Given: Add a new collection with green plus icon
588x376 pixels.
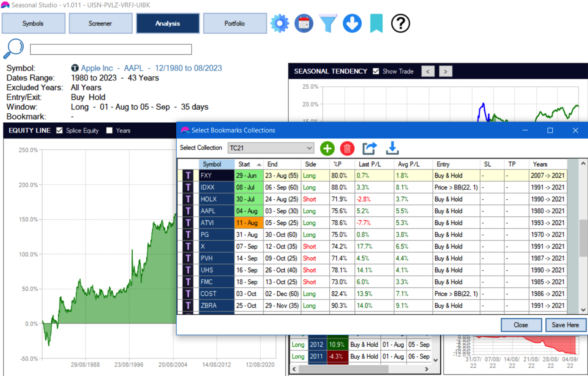Looking at the screenshot, I should click(327, 148).
